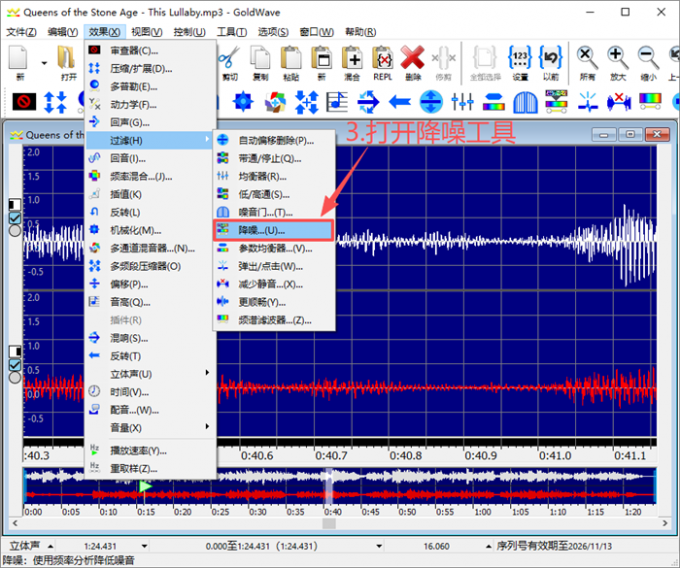Click the equalizer sliders effect icon
The image size is (680, 568).
(462, 102)
